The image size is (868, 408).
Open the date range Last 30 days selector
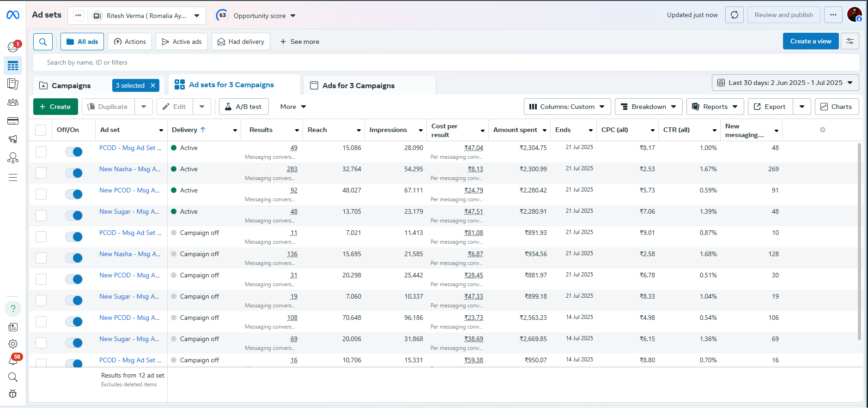click(785, 83)
